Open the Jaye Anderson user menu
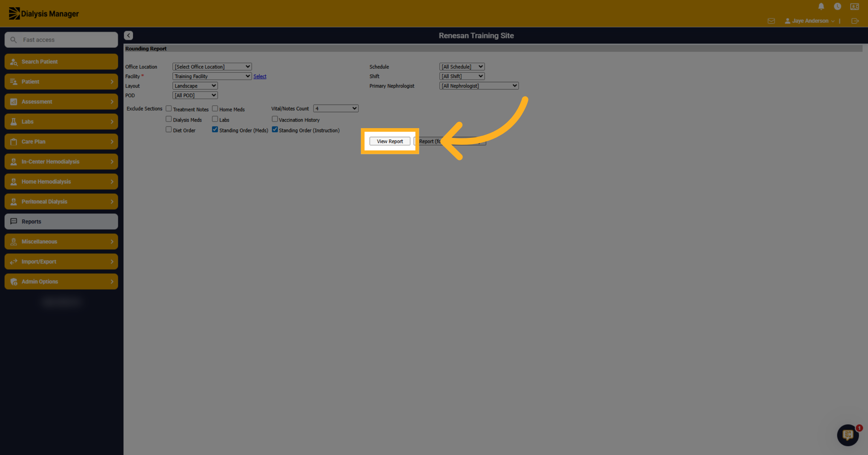Viewport: 868px width, 455px height. (809, 21)
